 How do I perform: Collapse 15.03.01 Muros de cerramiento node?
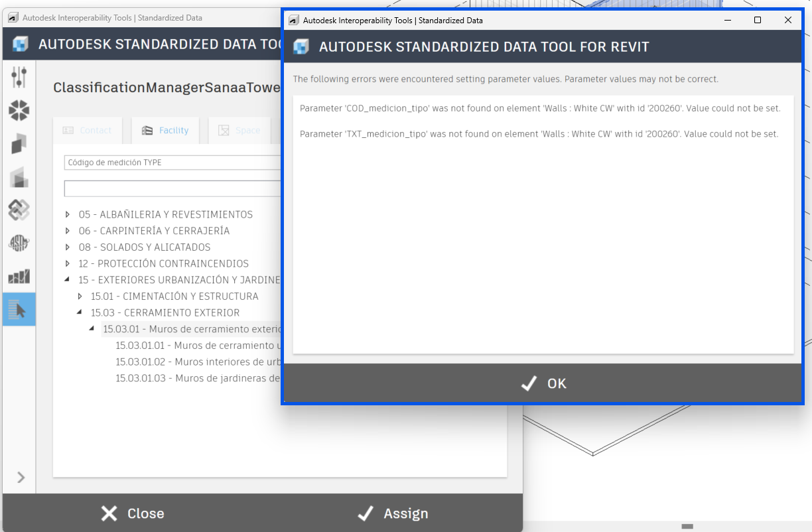pyautogui.click(x=92, y=329)
